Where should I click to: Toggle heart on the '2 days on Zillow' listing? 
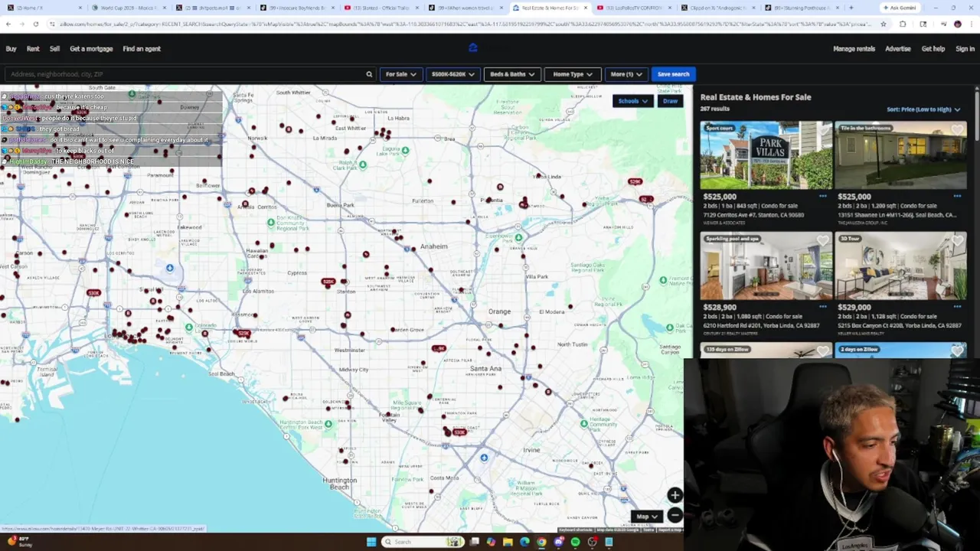(x=958, y=351)
